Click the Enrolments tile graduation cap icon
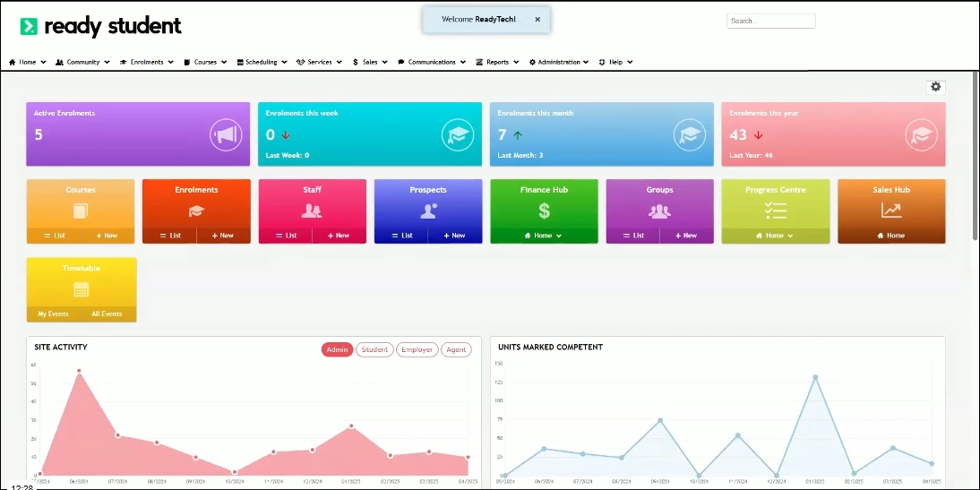This screenshot has height=490, width=980. 196,211
